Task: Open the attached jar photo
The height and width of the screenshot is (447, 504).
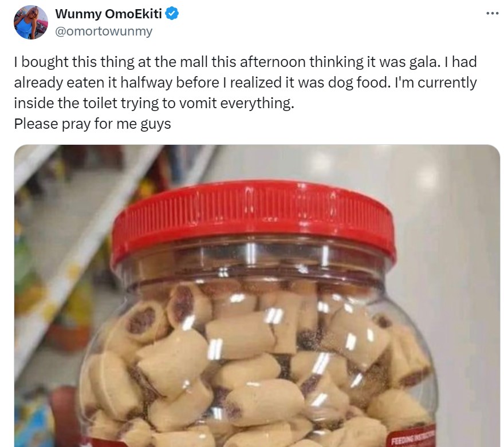Action: [257, 296]
